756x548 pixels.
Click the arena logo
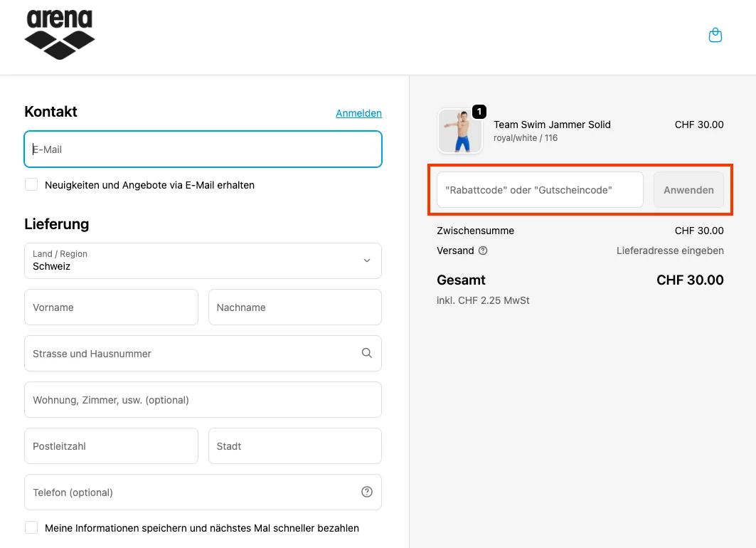coord(60,34)
